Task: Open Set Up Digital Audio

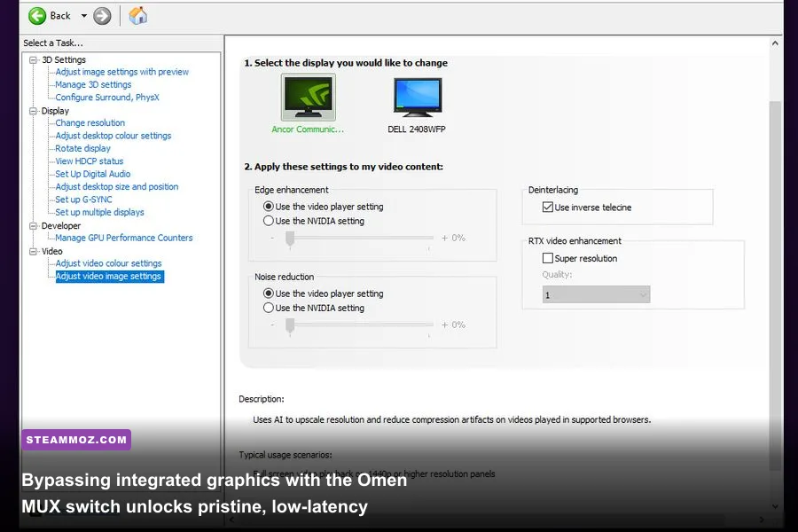Action: click(x=92, y=174)
